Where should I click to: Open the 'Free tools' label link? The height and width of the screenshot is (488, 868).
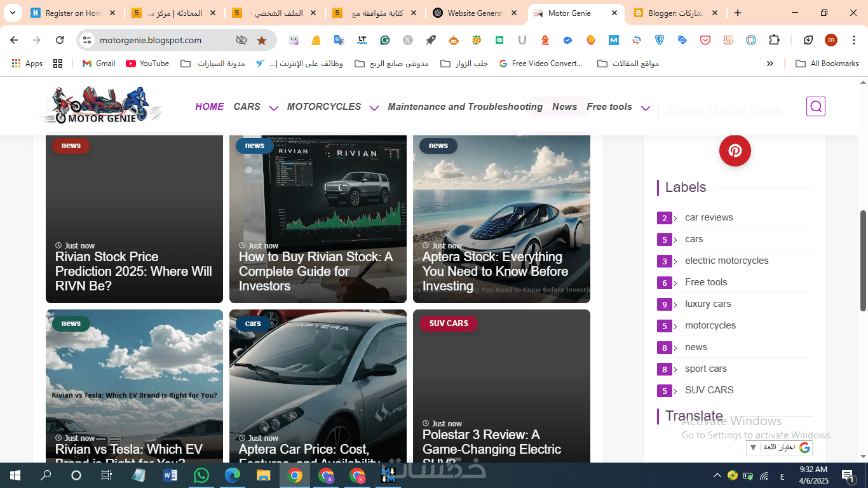[x=706, y=282]
